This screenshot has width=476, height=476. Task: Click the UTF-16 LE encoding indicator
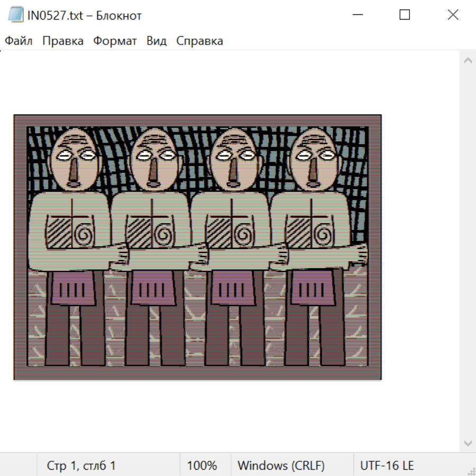coord(387,466)
